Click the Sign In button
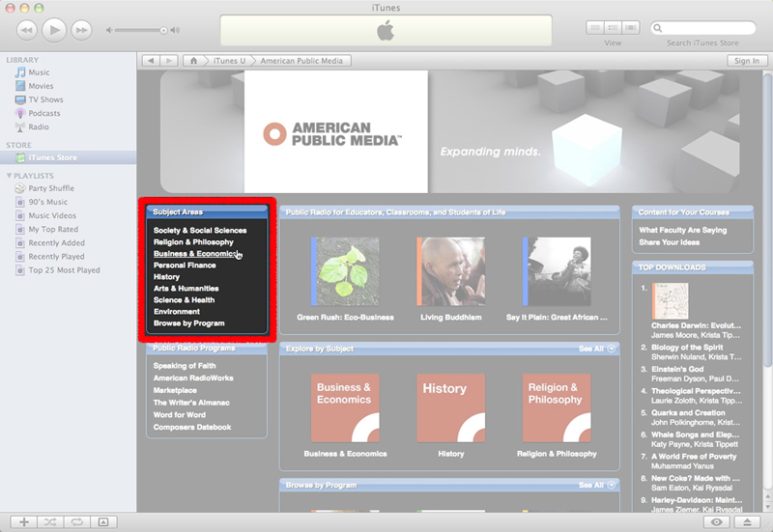This screenshot has height=532, width=773. (x=746, y=61)
